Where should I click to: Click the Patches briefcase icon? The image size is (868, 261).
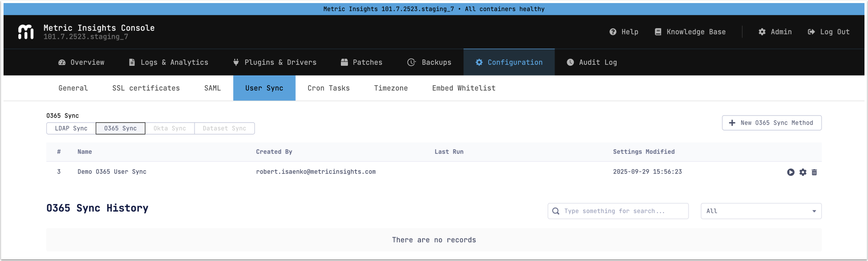point(345,62)
